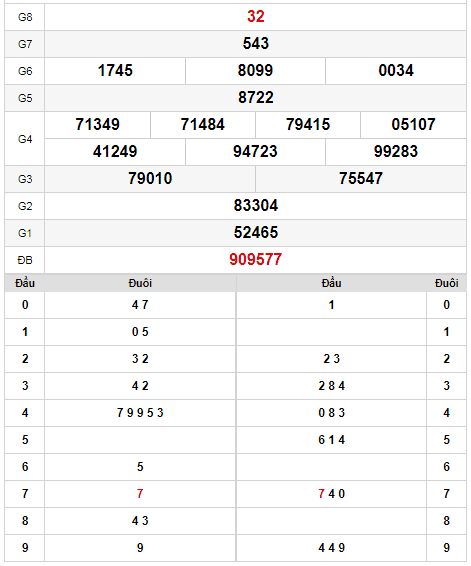Click tail values 7 9 9 5 3
Viewport: 471px width, 566px height.
coord(140,413)
